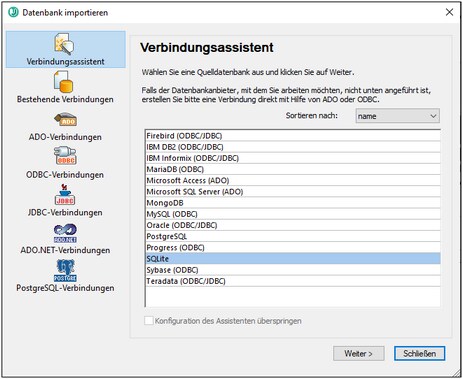Click the ODBC-Verbindungen sidebar label
463x379 pixels.
65,175
